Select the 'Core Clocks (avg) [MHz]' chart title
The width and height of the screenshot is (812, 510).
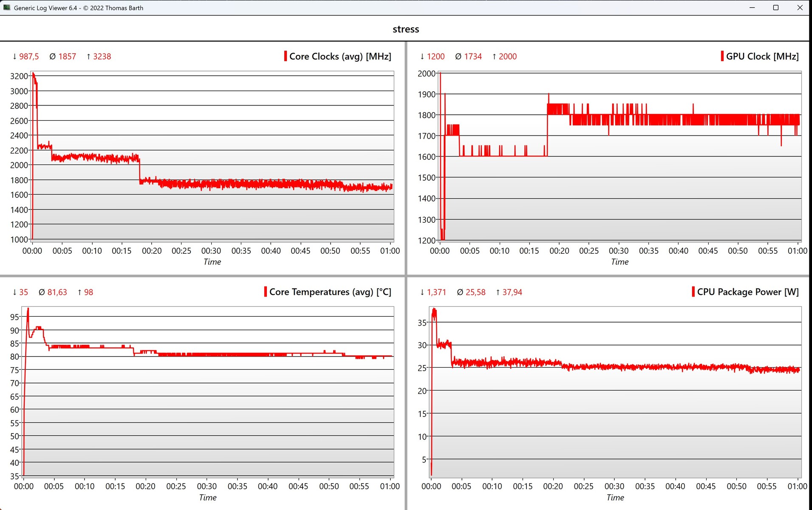click(340, 57)
